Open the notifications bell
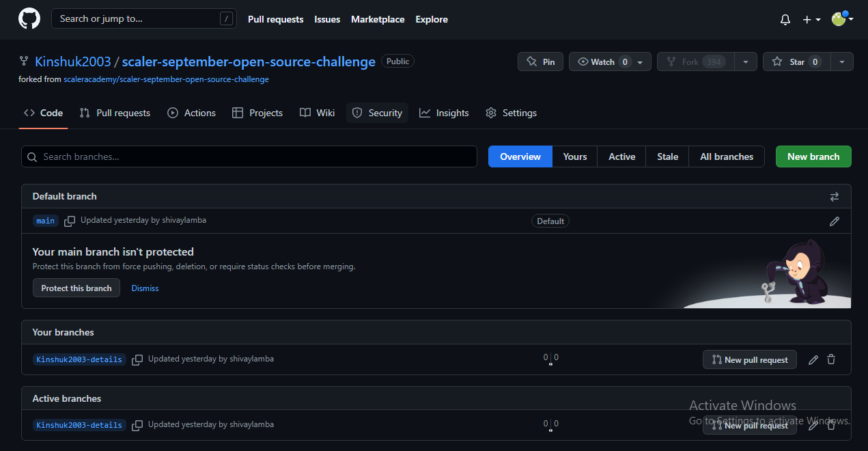Image resolution: width=868 pixels, height=451 pixels. [785, 20]
